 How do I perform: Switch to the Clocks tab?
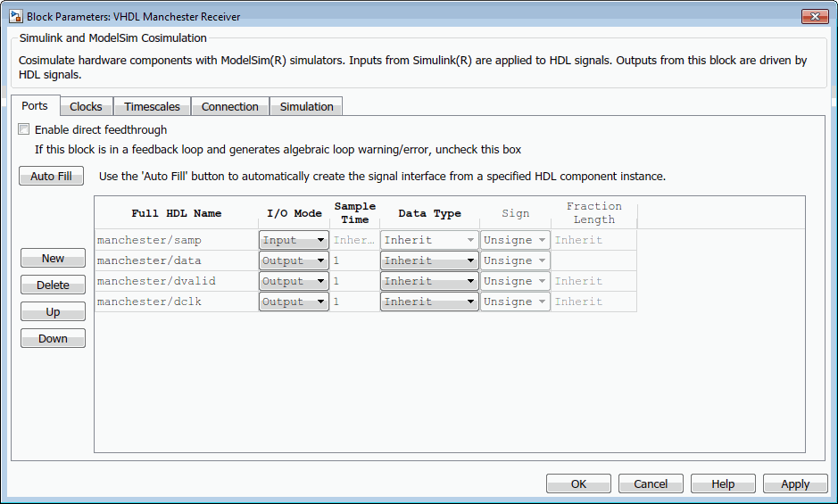[86, 107]
